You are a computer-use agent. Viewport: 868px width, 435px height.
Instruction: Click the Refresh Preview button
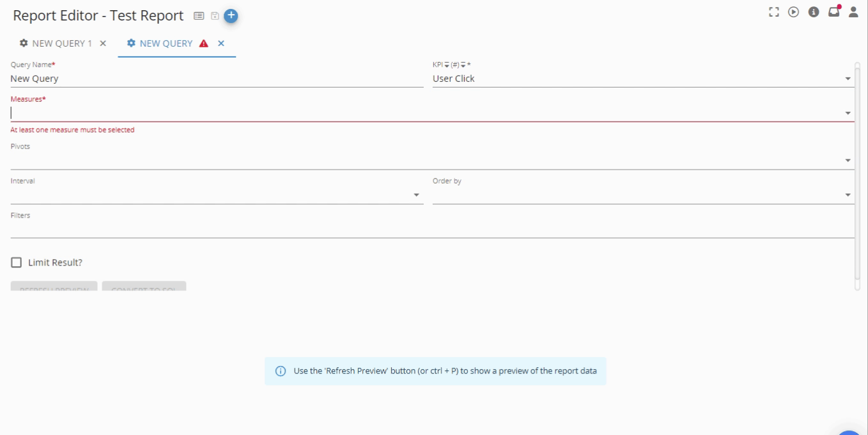pos(54,286)
